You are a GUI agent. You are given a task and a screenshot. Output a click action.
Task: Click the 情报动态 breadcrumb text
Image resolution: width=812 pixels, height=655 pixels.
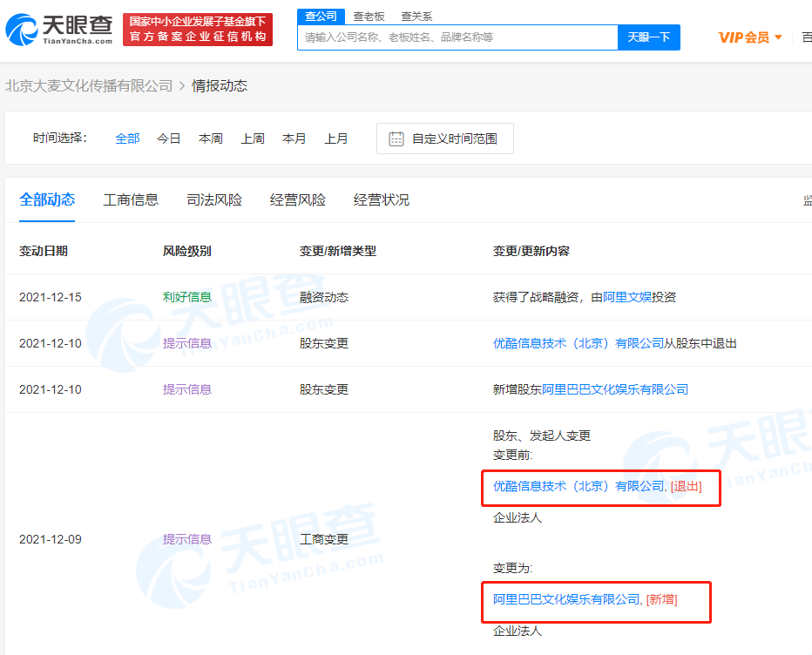click(220, 86)
